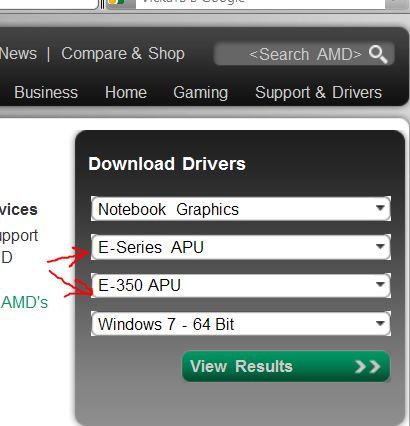Select the Notebook Graphics combo box
410x426 pixels.
[241, 209]
